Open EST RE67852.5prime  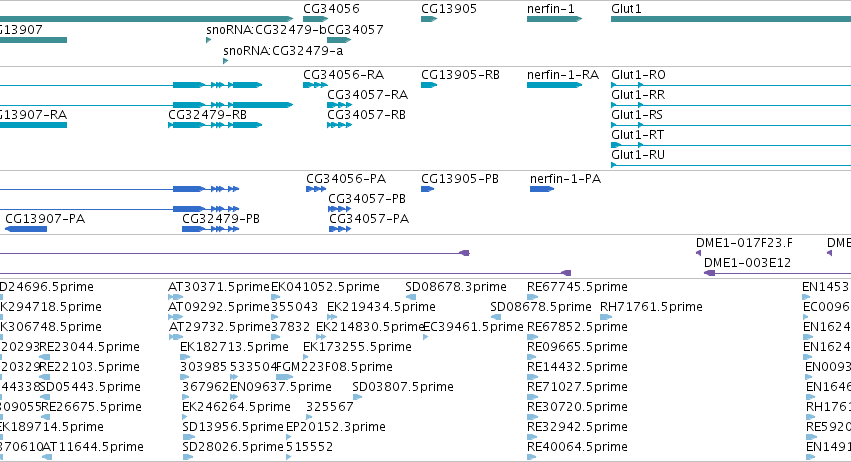click(577, 327)
